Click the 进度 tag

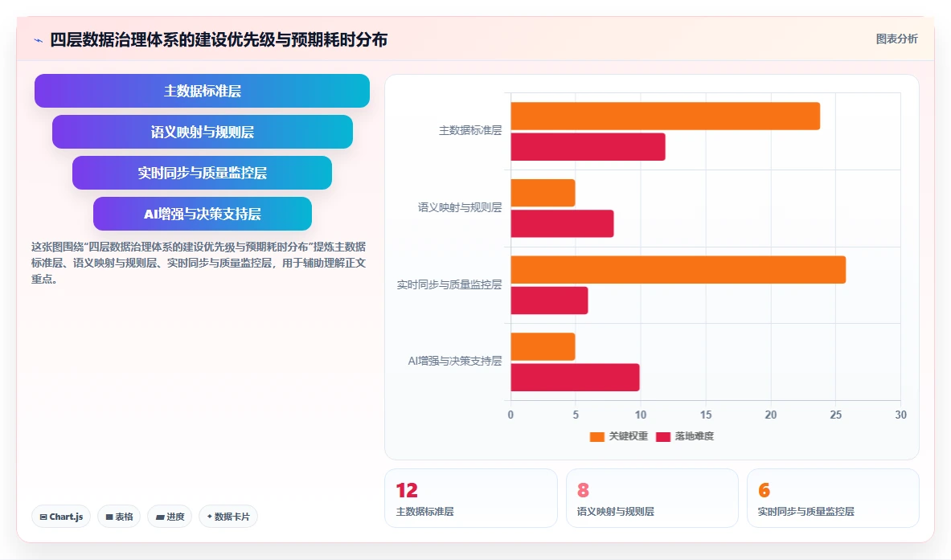pyautogui.click(x=170, y=517)
